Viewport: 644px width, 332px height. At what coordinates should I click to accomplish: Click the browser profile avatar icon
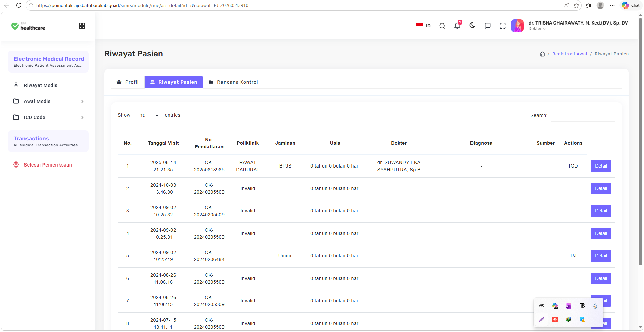pos(600,5)
